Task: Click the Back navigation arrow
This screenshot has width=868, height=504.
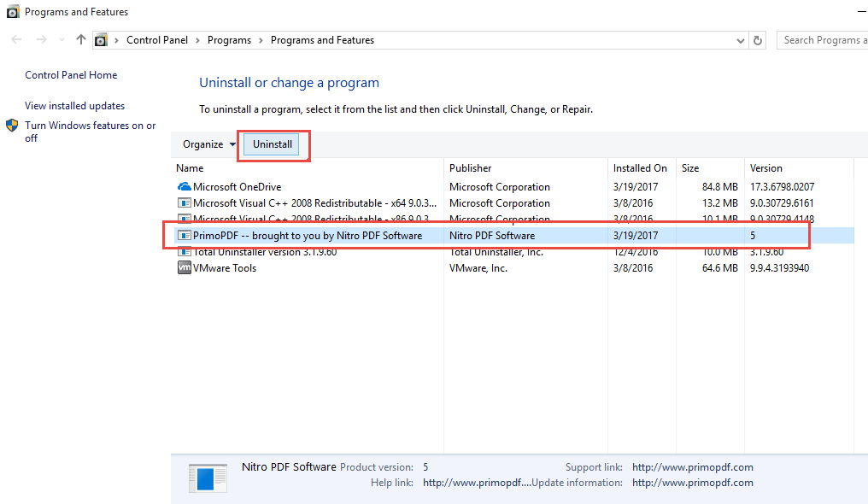Action: click(x=16, y=40)
